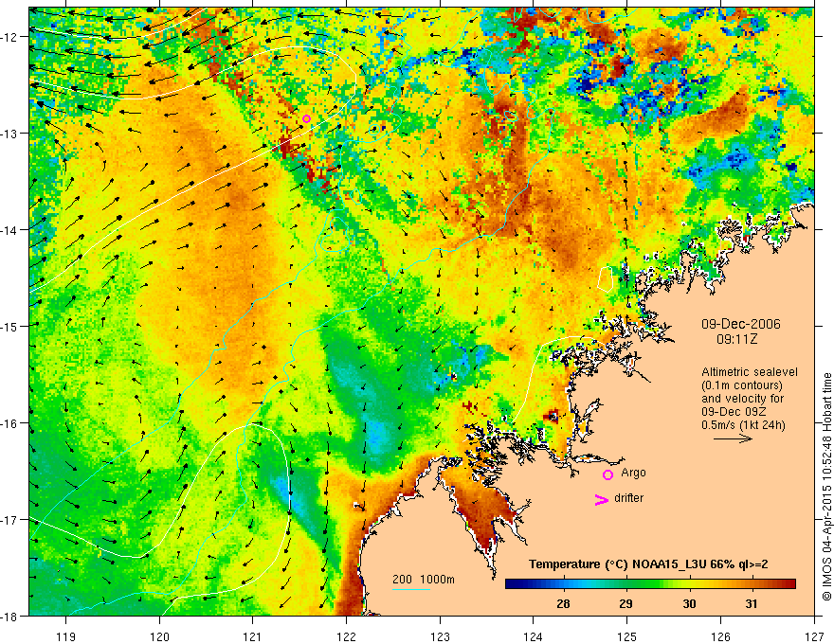Click the longitude axis label '125'
Viewport: 834px width, 644px height.
pos(627,637)
